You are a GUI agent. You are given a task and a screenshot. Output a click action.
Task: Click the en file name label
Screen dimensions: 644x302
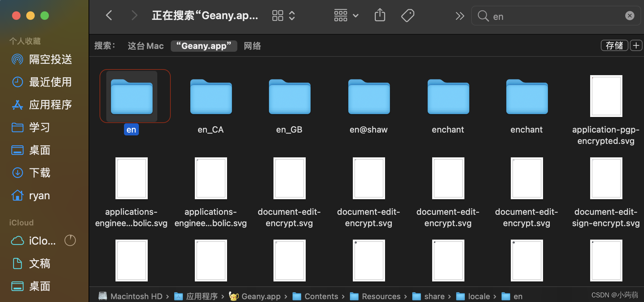(131, 130)
